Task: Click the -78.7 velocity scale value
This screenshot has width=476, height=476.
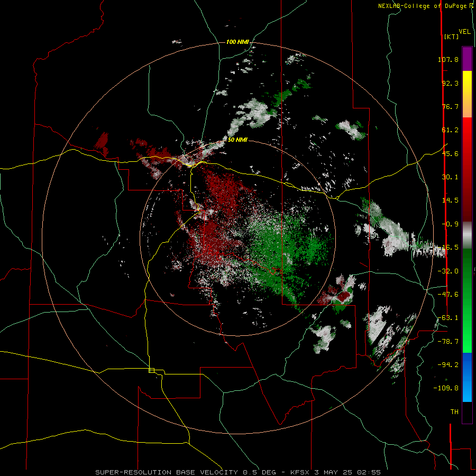Action: (448, 342)
